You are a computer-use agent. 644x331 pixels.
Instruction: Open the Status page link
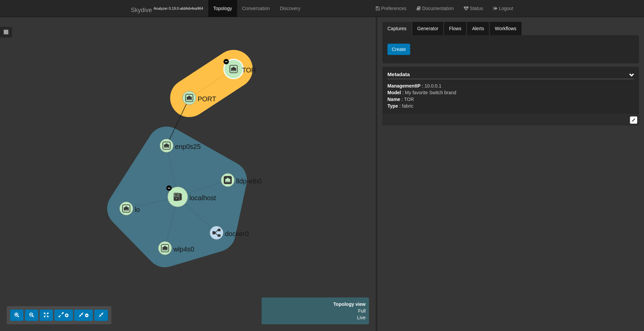point(473,8)
